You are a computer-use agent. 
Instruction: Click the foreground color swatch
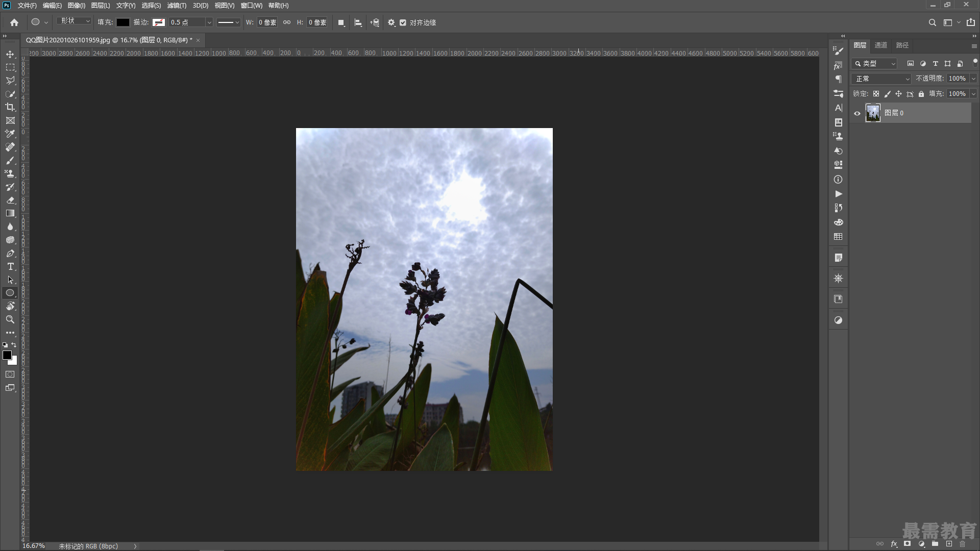pyautogui.click(x=7, y=355)
